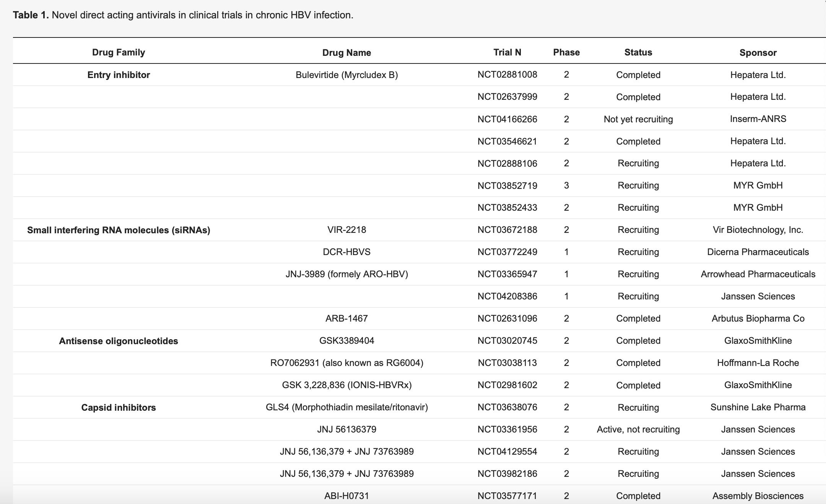Select trial number NCT03982186
The image size is (826, 504).
(x=507, y=474)
